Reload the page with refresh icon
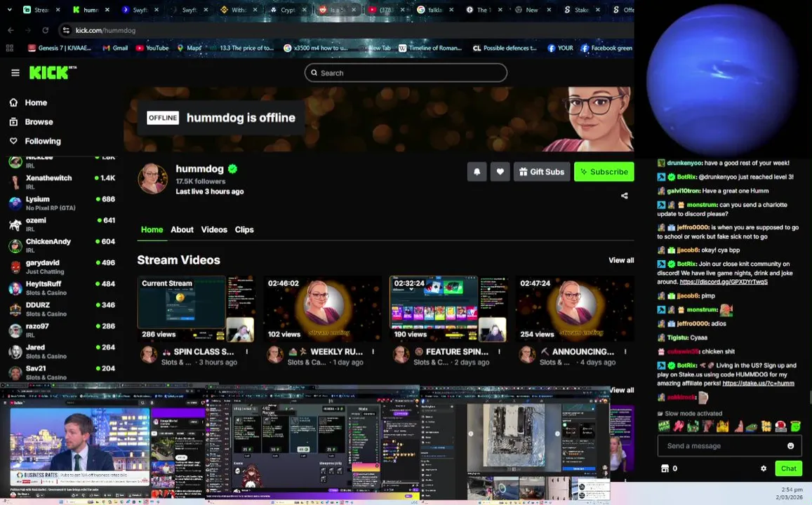This screenshot has height=505, width=812. 45,31
